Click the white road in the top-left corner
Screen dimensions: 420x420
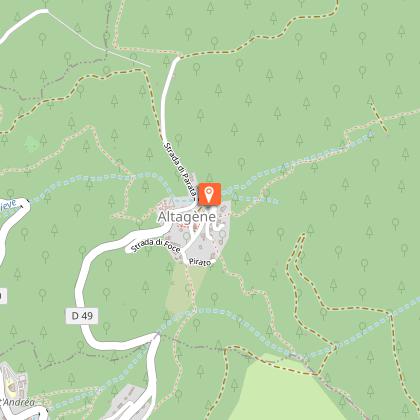[23, 24]
